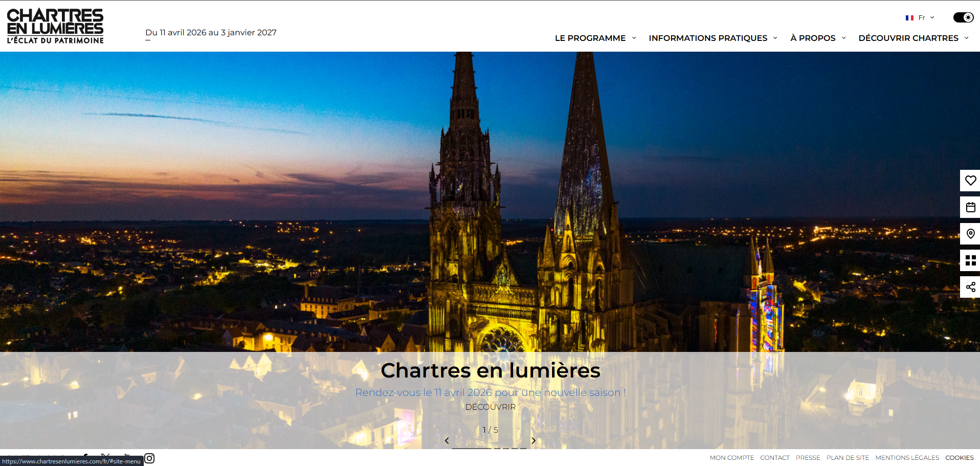
Task: Open DÉCOUVRIR CHARTRES menu item
Action: pyautogui.click(x=908, y=38)
